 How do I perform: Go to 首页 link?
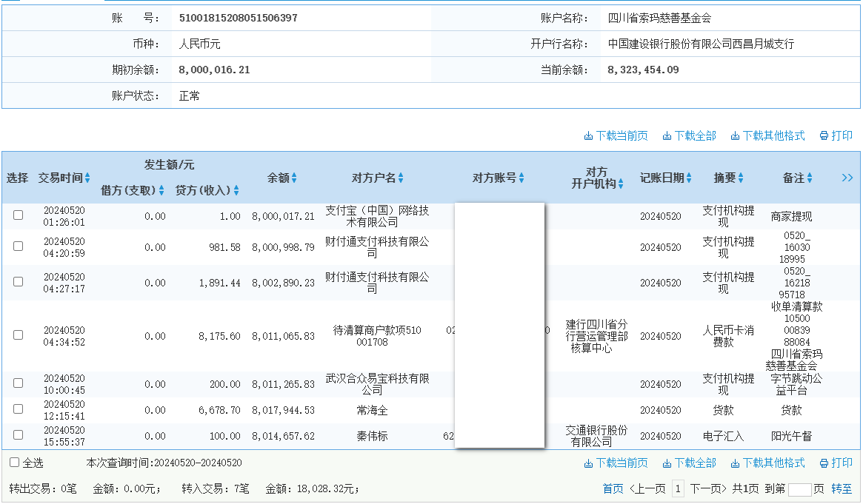[x=613, y=488]
